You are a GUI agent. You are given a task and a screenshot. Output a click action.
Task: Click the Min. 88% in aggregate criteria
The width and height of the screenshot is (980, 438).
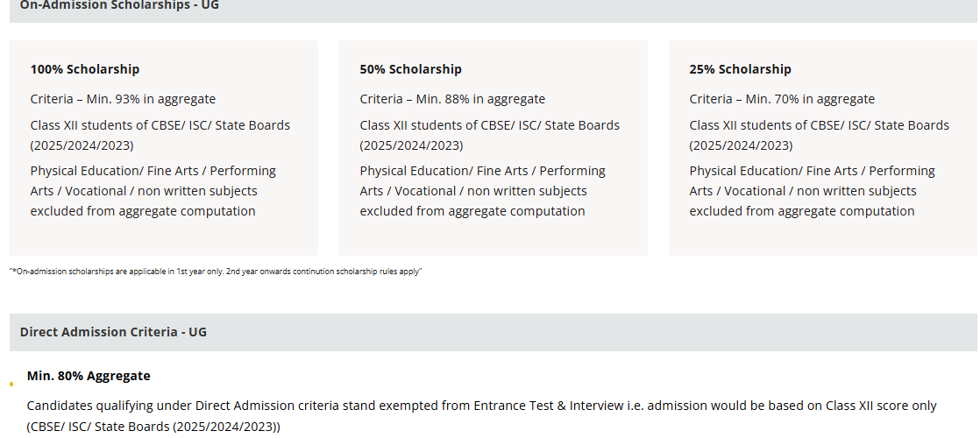[452, 99]
